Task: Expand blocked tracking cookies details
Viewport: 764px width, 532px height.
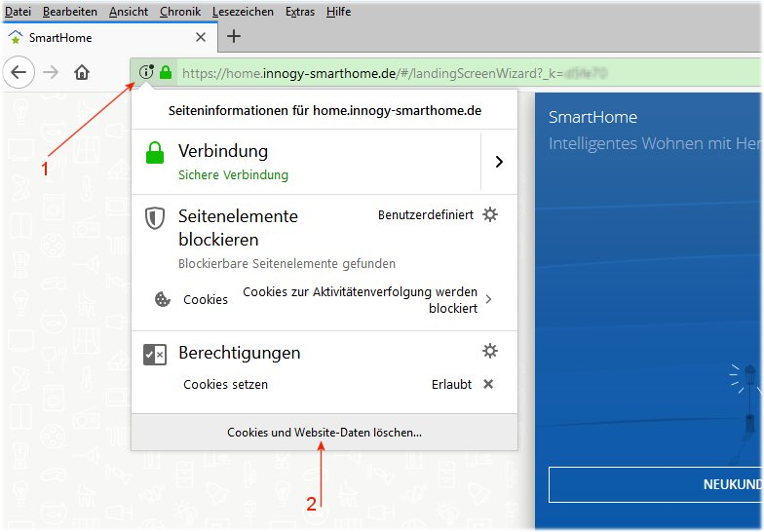Action: click(488, 299)
